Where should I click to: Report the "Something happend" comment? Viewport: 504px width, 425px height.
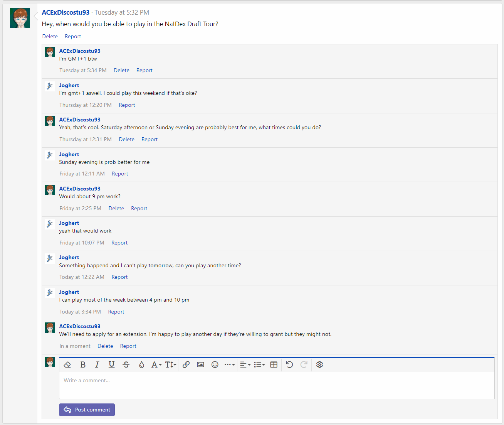[119, 277]
